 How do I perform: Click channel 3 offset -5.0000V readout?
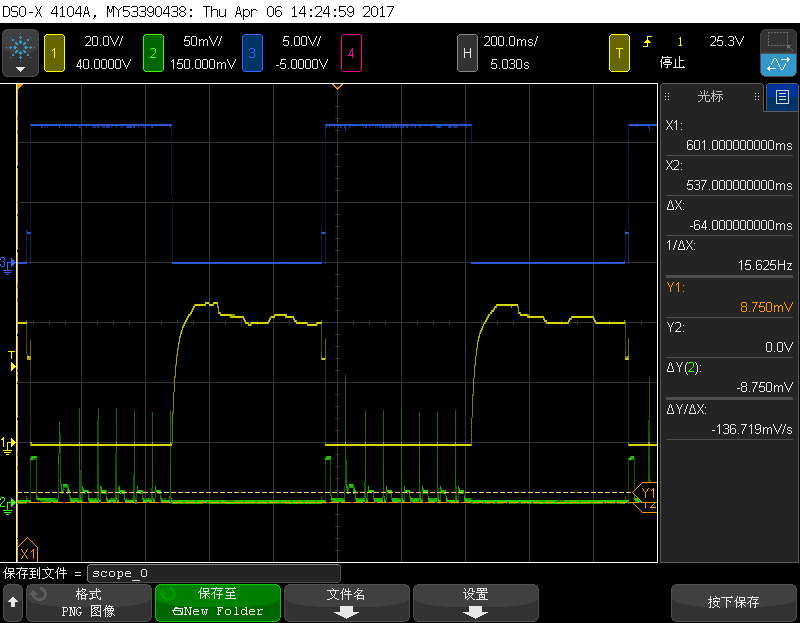click(x=302, y=64)
